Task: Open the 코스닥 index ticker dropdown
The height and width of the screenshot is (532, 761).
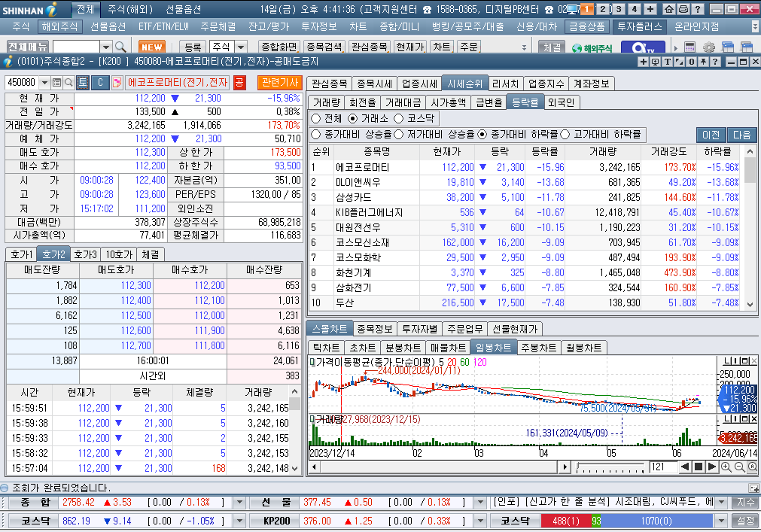Action: pyautogui.click(x=239, y=521)
